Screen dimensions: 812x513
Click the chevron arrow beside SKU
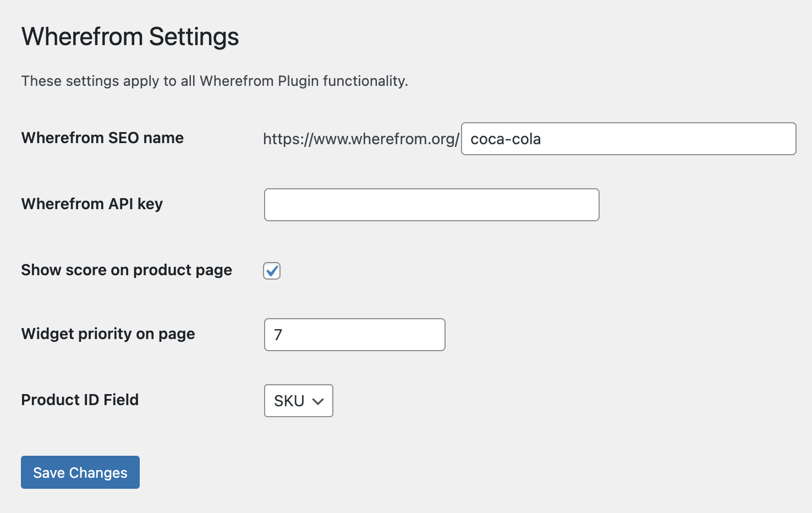pos(318,401)
